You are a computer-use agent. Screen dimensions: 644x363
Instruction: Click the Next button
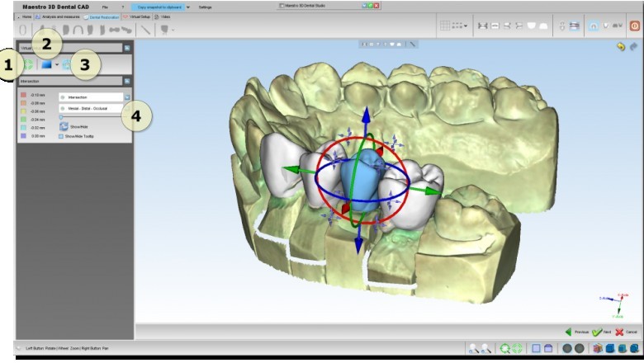(x=602, y=332)
